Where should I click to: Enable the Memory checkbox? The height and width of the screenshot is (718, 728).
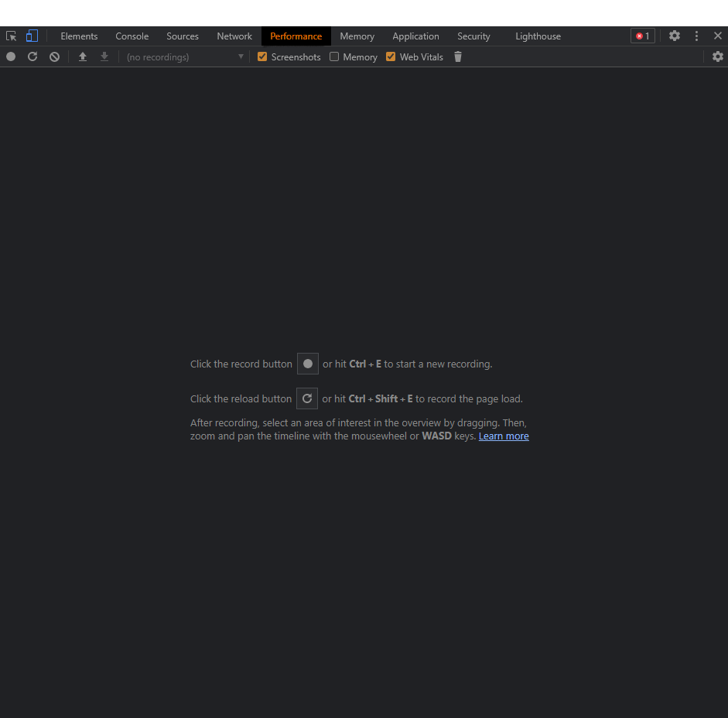point(334,56)
